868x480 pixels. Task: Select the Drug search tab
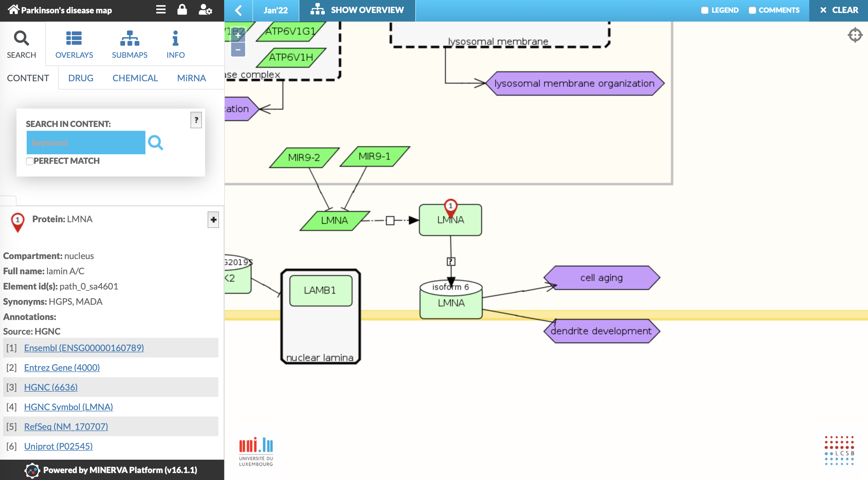click(x=81, y=78)
